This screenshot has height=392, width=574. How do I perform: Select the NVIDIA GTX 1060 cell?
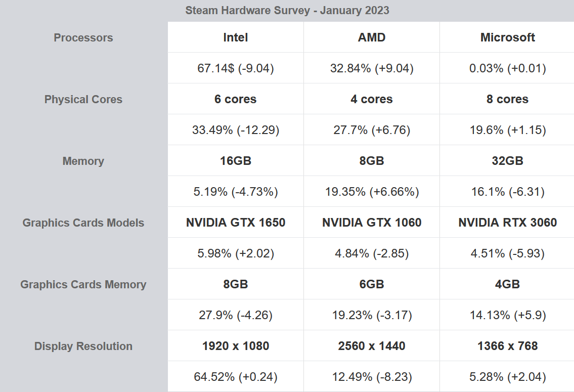tap(372, 223)
